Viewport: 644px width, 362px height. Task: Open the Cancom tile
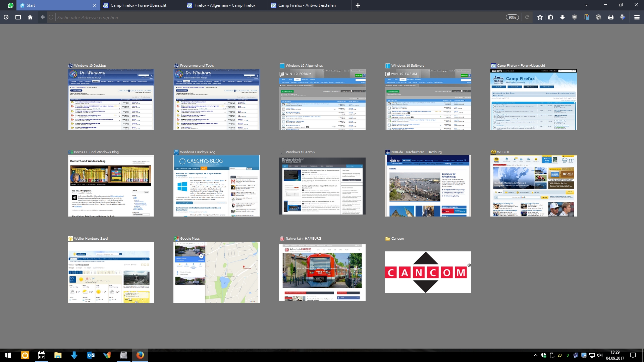pos(428,272)
